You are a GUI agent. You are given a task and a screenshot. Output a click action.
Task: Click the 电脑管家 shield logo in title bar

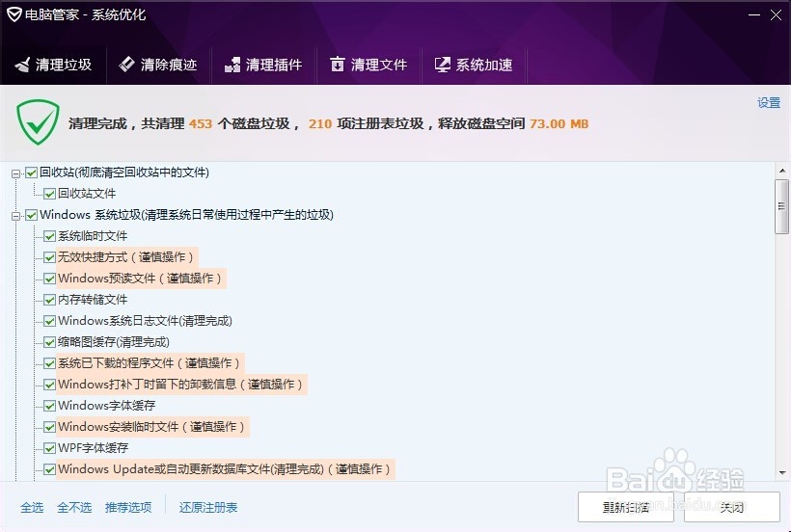point(14,14)
